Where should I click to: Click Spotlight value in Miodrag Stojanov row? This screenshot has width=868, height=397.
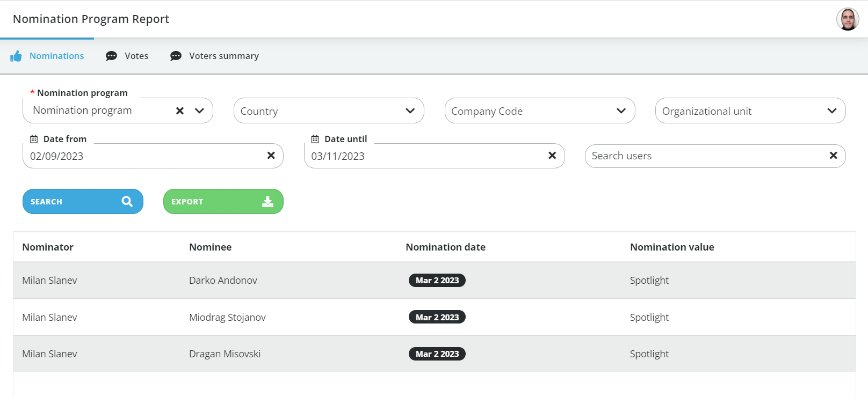coord(649,318)
